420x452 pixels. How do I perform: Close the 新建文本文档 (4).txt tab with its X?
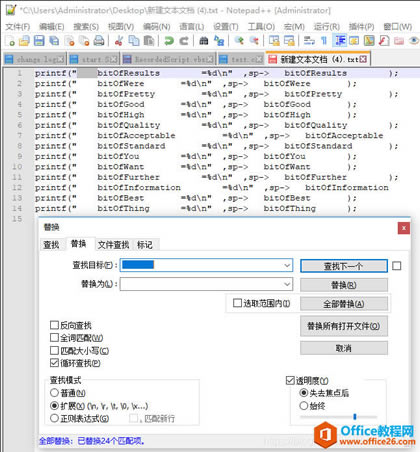pos(363,59)
